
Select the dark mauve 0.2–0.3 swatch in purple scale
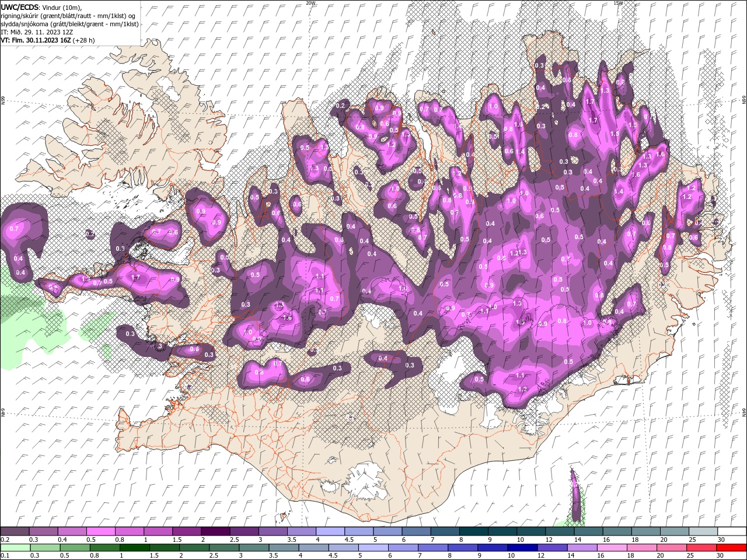point(15,531)
